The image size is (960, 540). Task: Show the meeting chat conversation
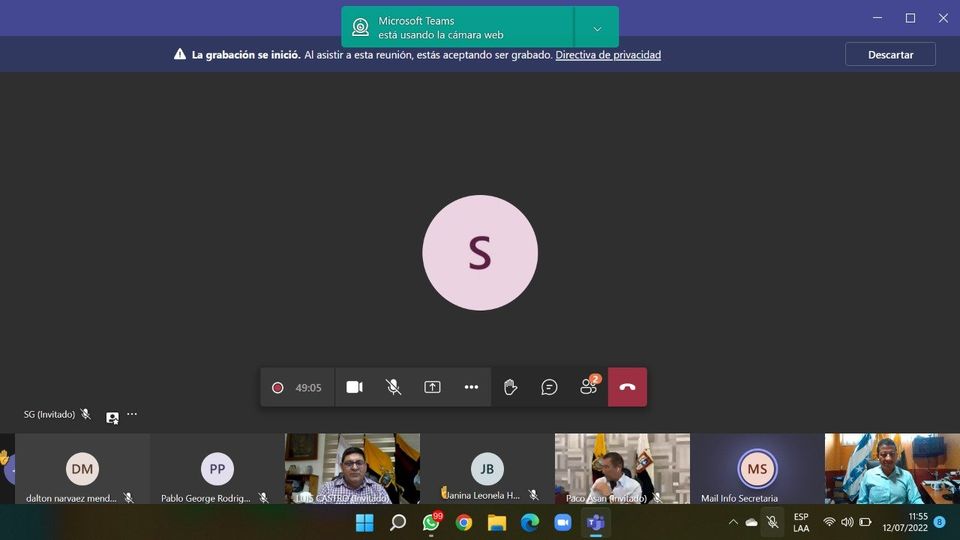pyautogui.click(x=549, y=387)
